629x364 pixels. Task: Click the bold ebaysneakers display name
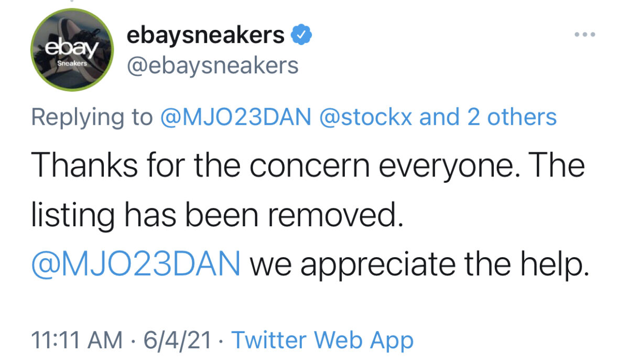point(205,35)
